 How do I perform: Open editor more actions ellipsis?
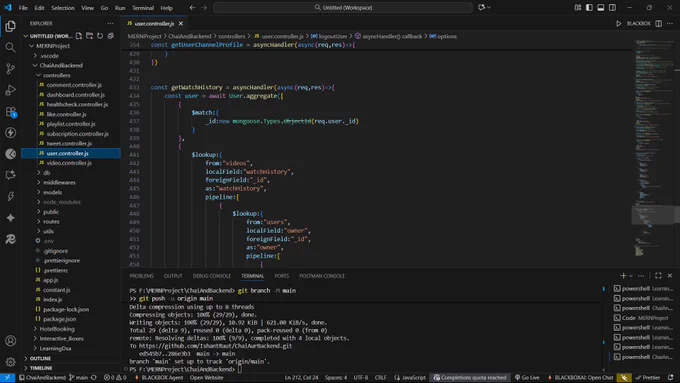tap(670, 23)
